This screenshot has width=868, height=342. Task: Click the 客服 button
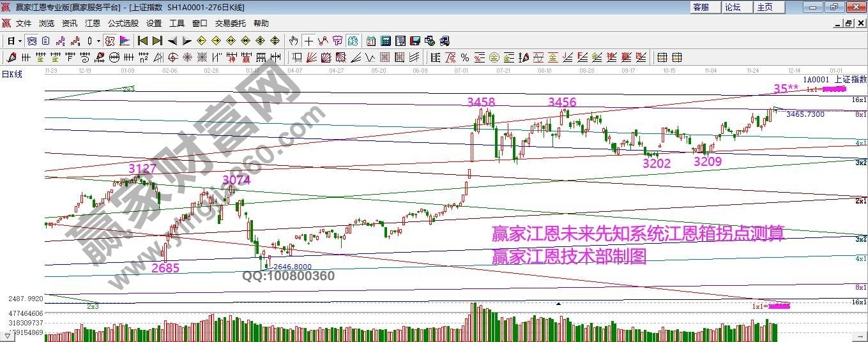(x=701, y=7)
